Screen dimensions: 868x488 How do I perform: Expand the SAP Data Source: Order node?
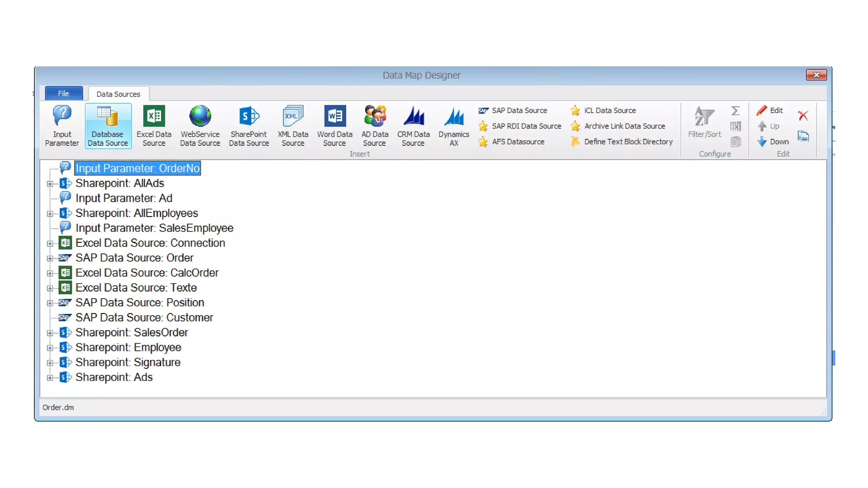point(50,258)
